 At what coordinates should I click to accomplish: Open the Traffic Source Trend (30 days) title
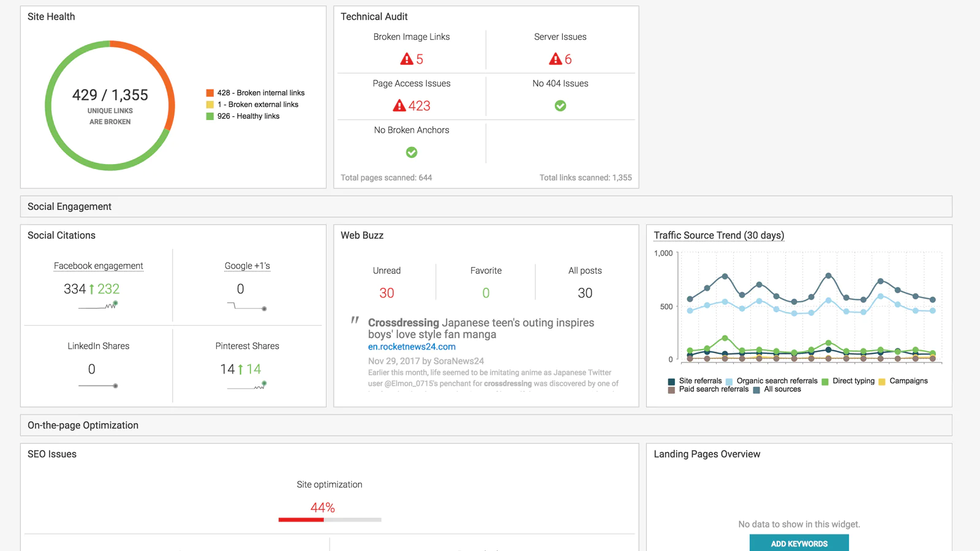click(718, 236)
